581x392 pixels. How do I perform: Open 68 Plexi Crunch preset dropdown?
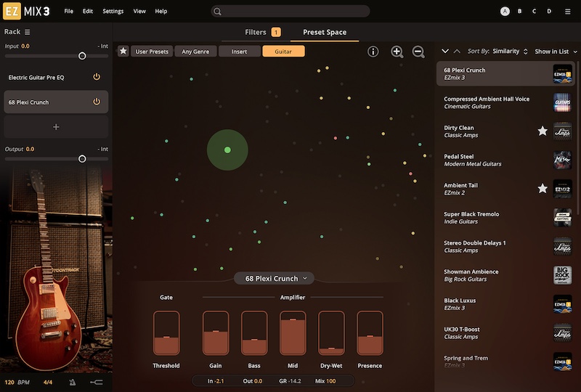tap(275, 278)
